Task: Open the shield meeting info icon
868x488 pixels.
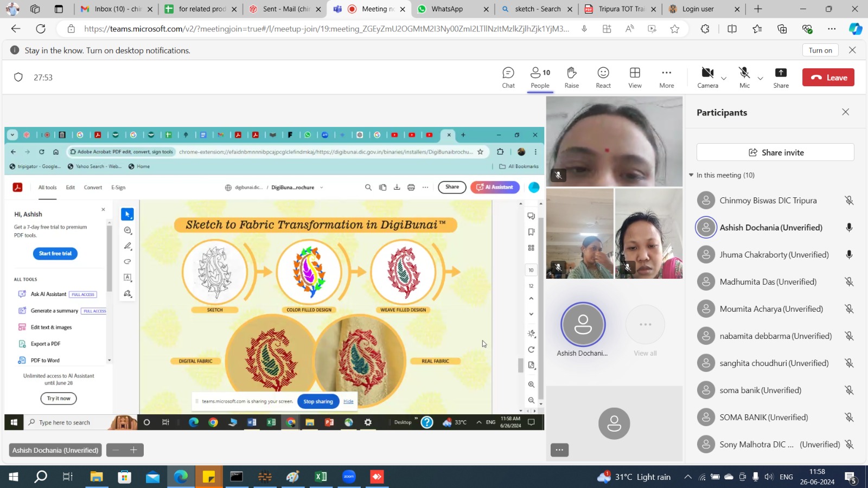Action: coord(18,78)
